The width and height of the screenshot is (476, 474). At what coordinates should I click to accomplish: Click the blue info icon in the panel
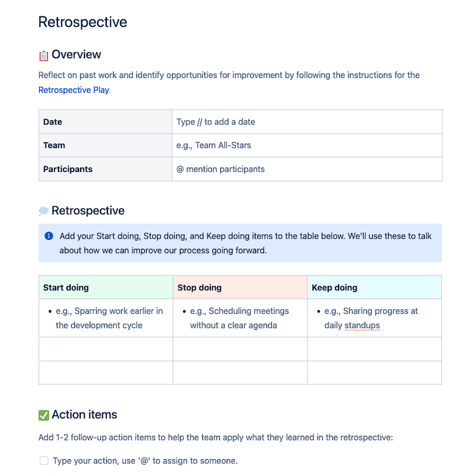(49, 236)
